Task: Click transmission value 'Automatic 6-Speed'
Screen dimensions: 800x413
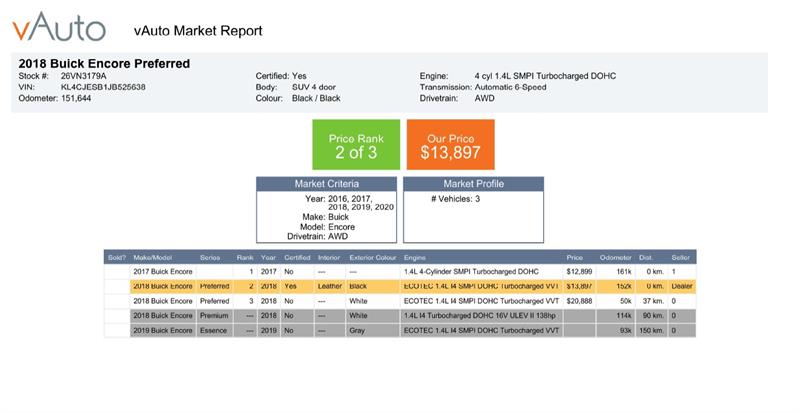Action: (x=510, y=87)
